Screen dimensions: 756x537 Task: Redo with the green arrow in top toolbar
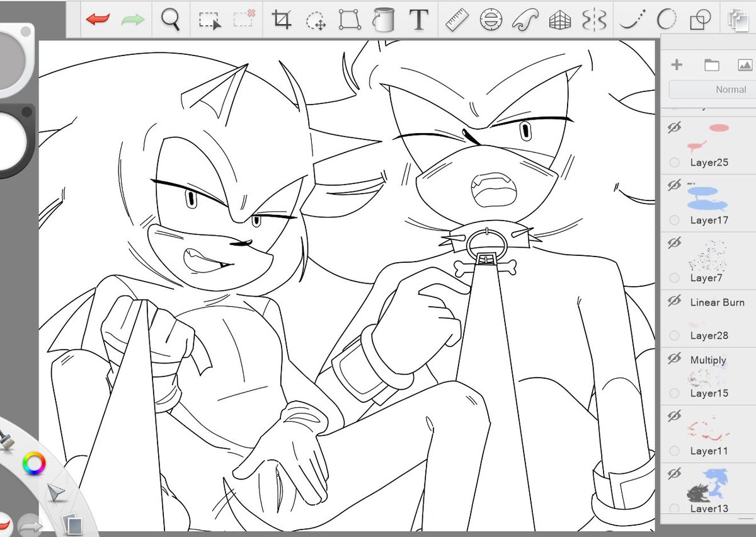tap(132, 20)
